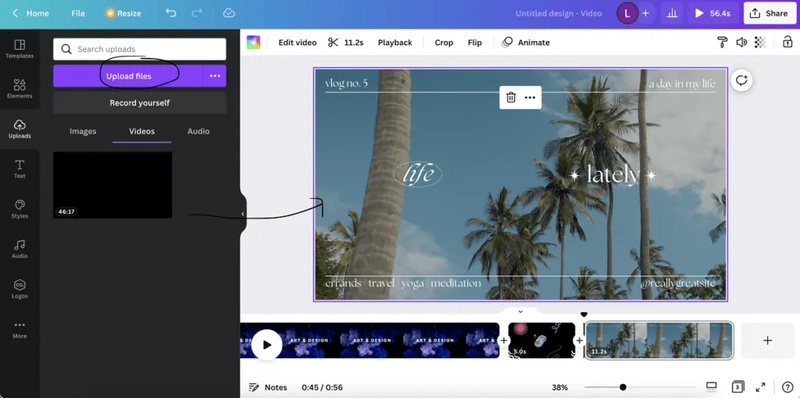Click the Undo arrow
The image size is (800, 398).
171,13
